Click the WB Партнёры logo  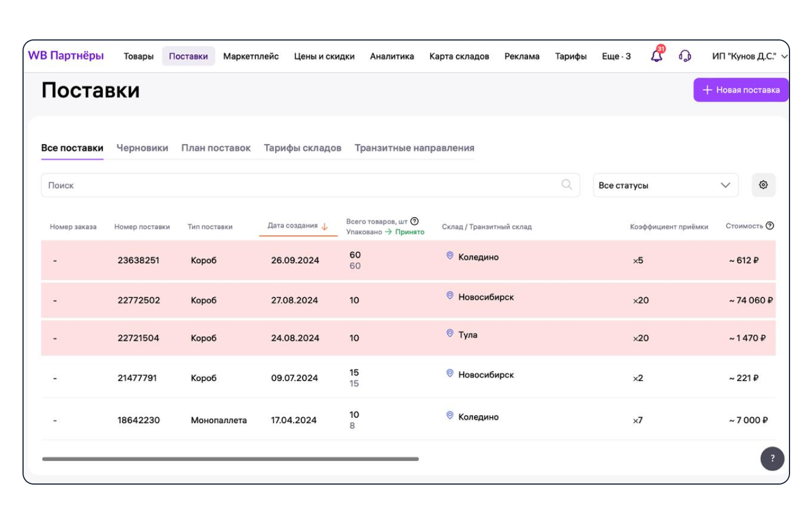pos(66,55)
